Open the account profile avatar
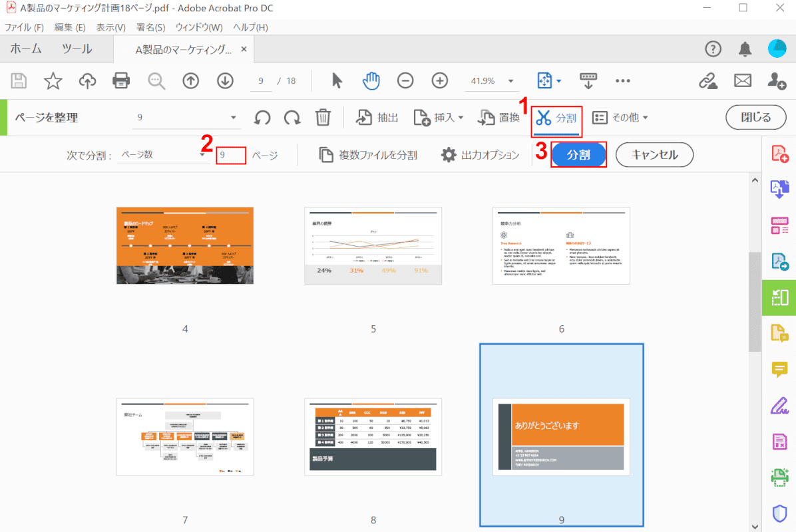This screenshot has height=532, width=796. 777,49
